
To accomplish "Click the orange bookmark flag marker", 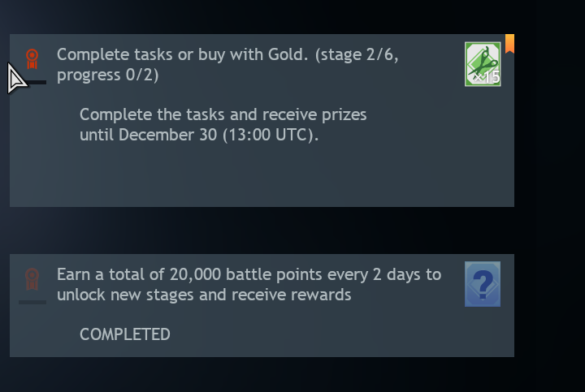I will [x=509, y=43].
